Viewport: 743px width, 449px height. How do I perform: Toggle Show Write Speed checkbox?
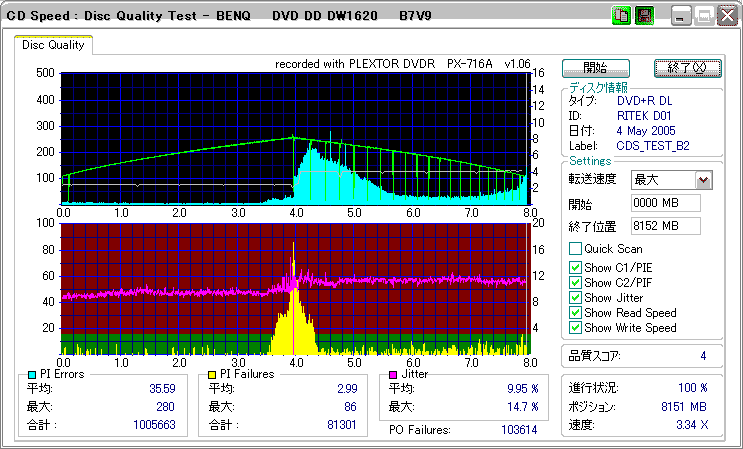pos(575,327)
